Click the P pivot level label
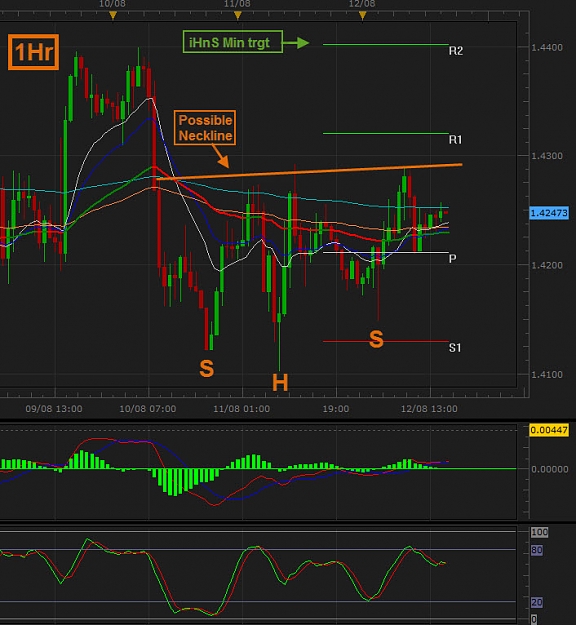The image size is (576, 625). pyautogui.click(x=452, y=259)
